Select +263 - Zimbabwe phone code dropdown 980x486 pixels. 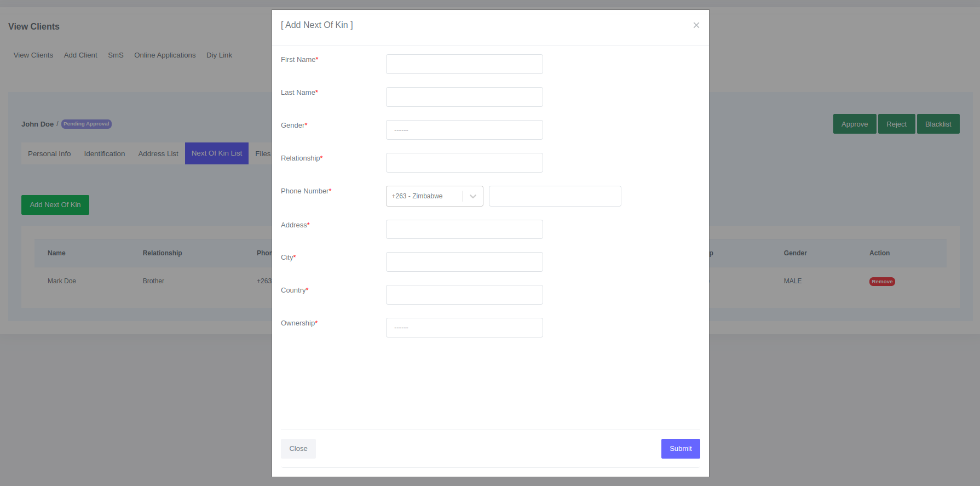427,196
